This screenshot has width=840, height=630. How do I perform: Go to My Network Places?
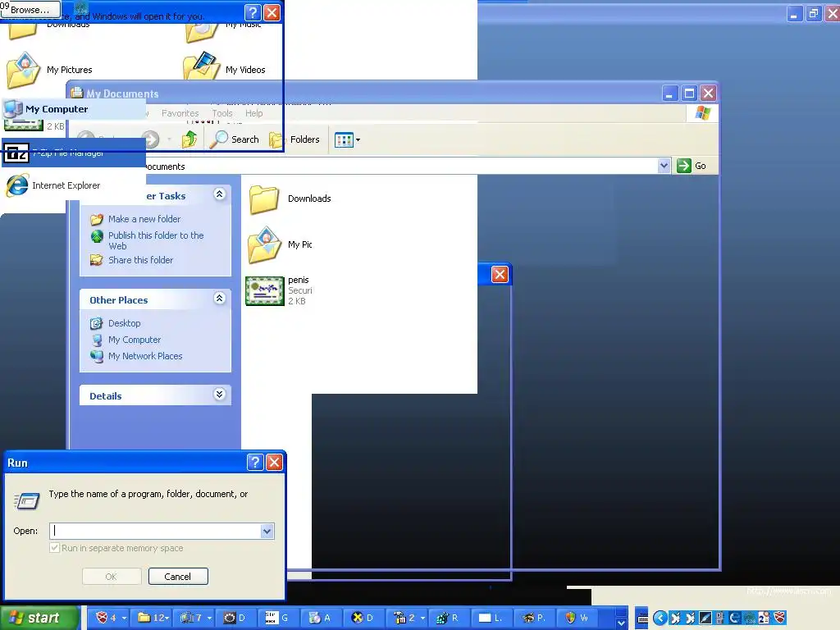click(x=145, y=356)
